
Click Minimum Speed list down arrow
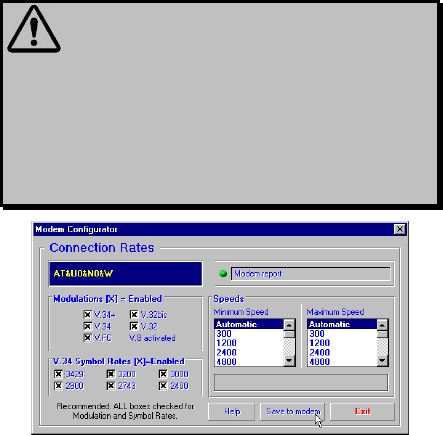(x=289, y=361)
